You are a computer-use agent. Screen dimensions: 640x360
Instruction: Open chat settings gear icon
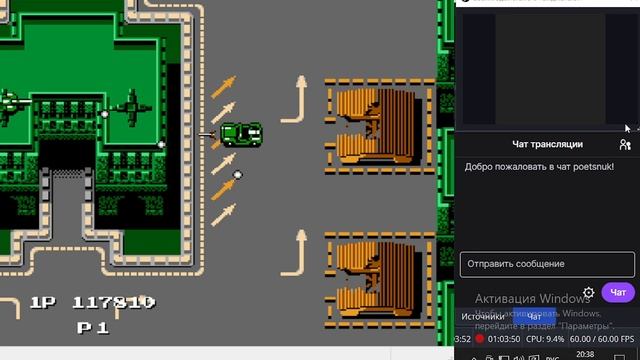click(589, 292)
